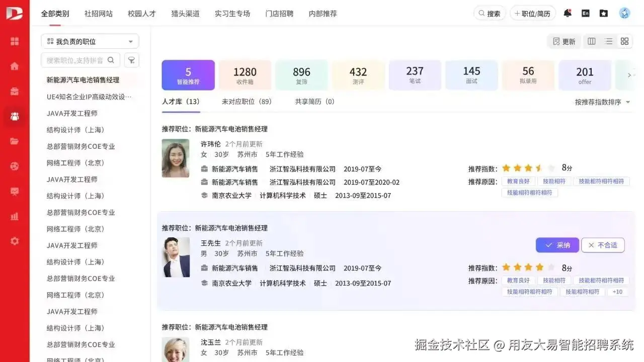644x362 pixels.
Task: Select the people talent icon in sidebar
Action: pos(15,116)
